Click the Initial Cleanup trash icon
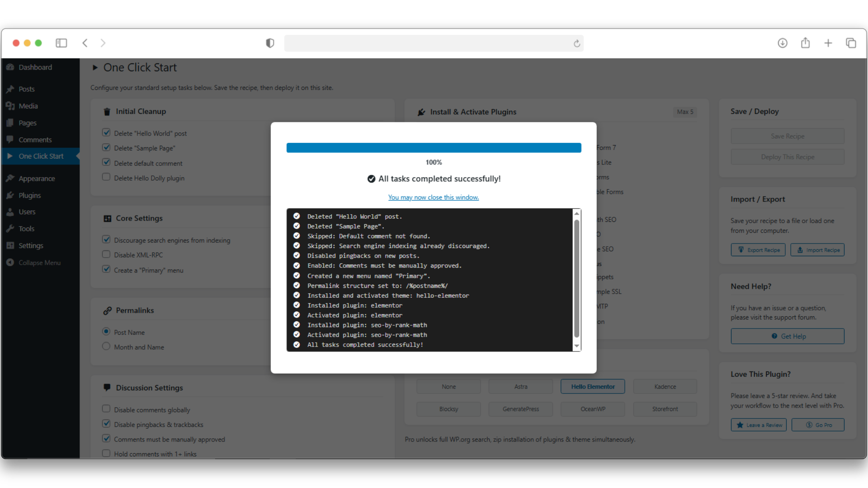868x488 pixels. (x=107, y=112)
